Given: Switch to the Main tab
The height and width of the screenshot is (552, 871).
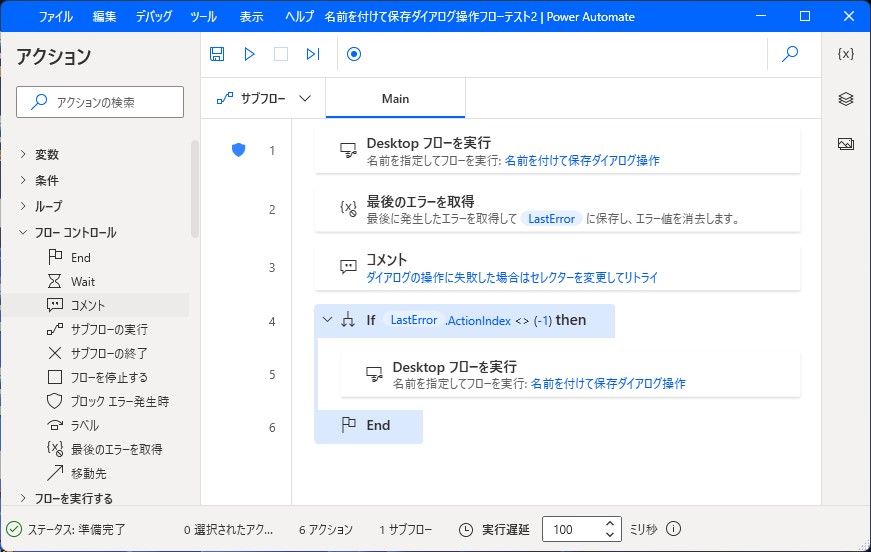Looking at the screenshot, I should (395, 99).
